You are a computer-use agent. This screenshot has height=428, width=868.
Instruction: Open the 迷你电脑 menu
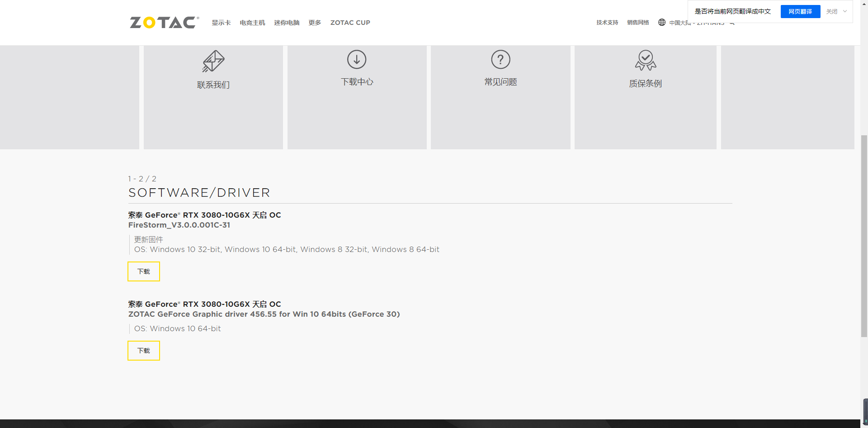tap(287, 23)
